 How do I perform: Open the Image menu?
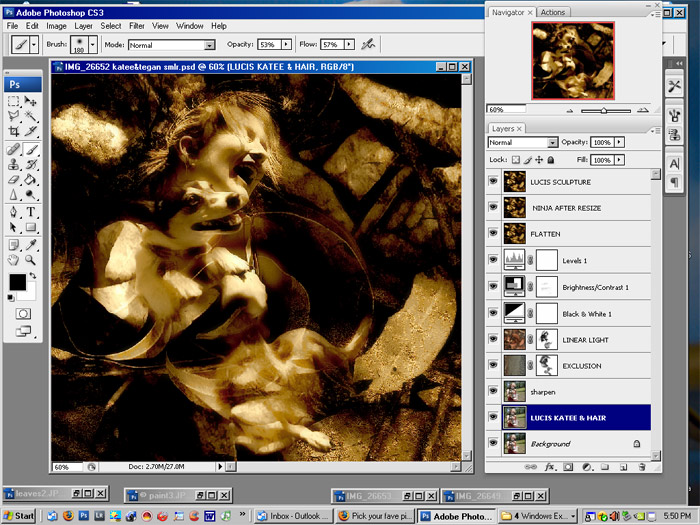point(56,26)
